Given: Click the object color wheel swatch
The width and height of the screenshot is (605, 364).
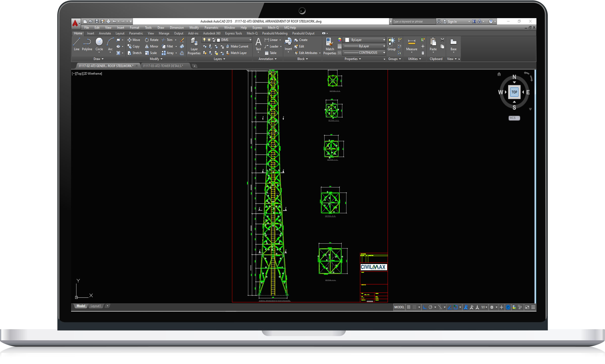Looking at the screenshot, I should pyautogui.click(x=340, y=40).
